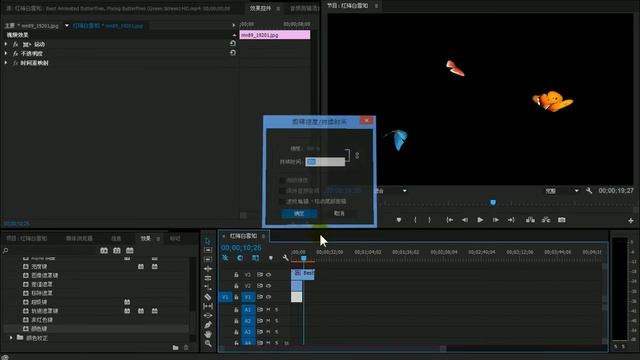Click Lift button in Program monitor
This screenshot has width=640, height=360.
(530, 220)
